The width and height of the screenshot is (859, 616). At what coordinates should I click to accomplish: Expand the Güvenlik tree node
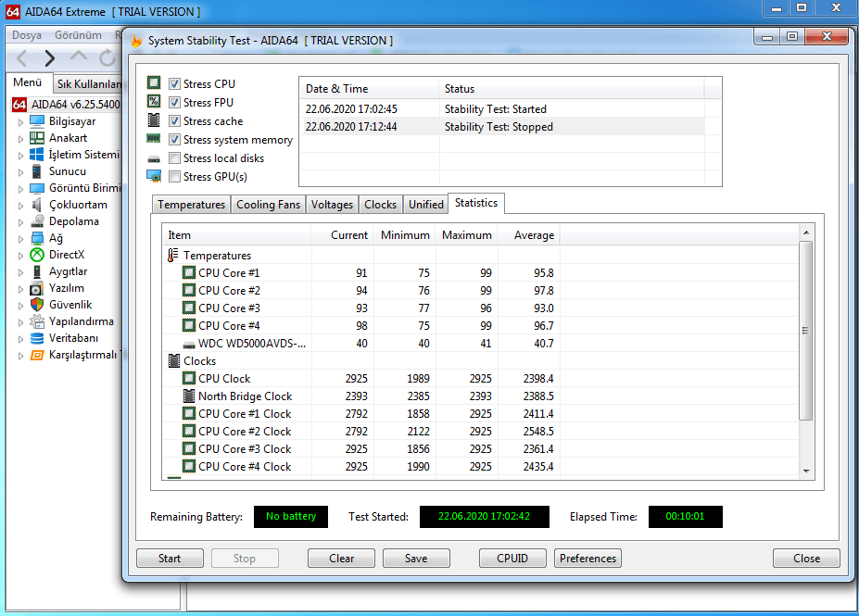point(20,306)
